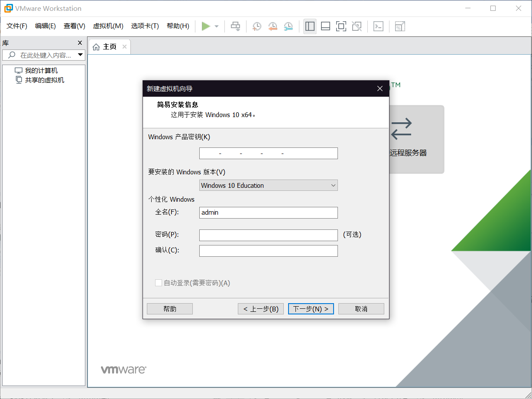Open the library search filter dropdown arrow
Image resolution: width=532 pixels, height=399 pixels.
coord(80,55)
